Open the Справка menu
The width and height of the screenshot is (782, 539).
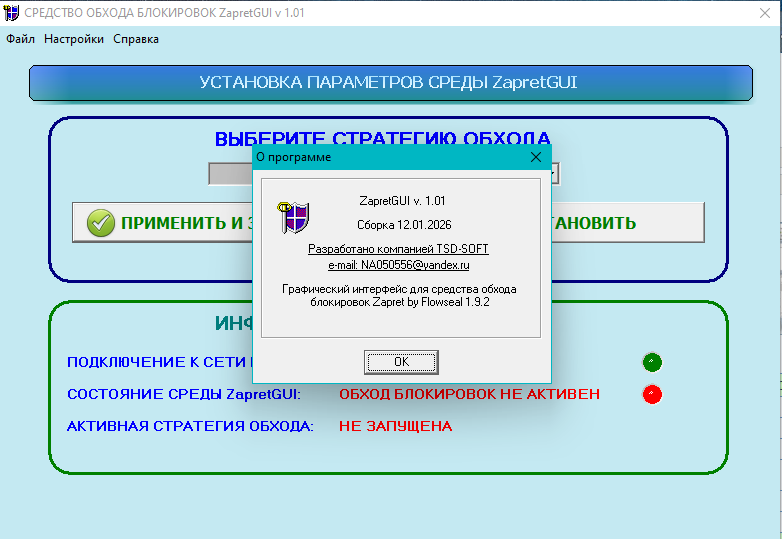pyautogui.click(x=136, y=39)
